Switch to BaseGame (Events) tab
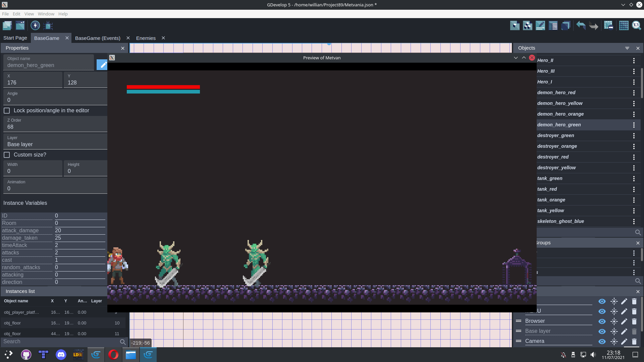Viewport: 644px width, 362px height. tap(98, 38)
